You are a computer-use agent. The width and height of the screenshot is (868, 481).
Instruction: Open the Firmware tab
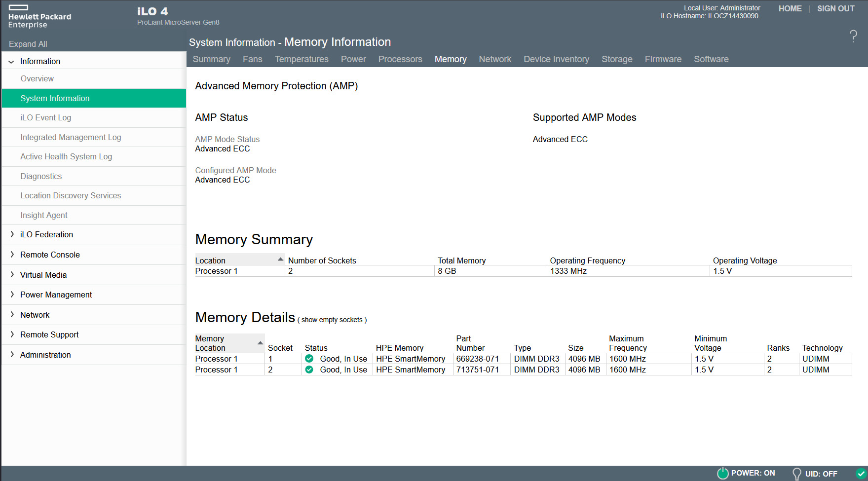(663, 59)
